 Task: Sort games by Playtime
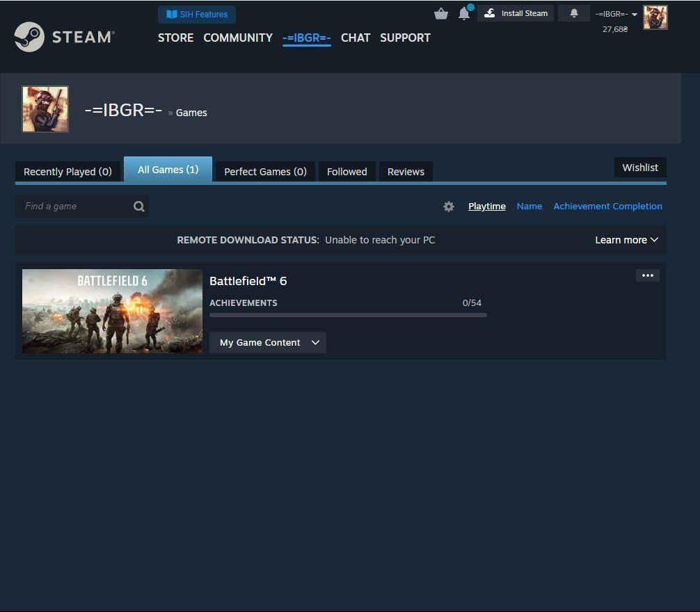click(486, 207)
